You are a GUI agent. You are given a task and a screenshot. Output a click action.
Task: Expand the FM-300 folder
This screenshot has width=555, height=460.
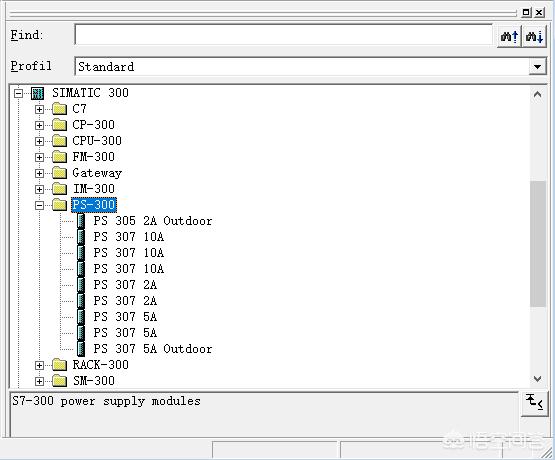(39, 157)
